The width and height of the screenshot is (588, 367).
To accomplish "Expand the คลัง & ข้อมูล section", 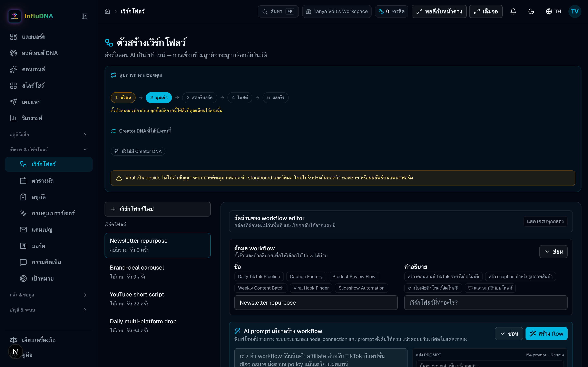I will 49,295.
